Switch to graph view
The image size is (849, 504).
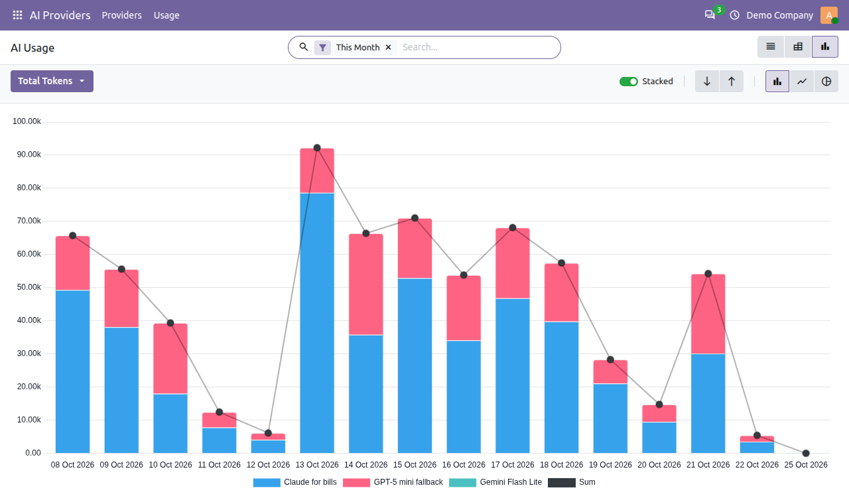(825, 47)
